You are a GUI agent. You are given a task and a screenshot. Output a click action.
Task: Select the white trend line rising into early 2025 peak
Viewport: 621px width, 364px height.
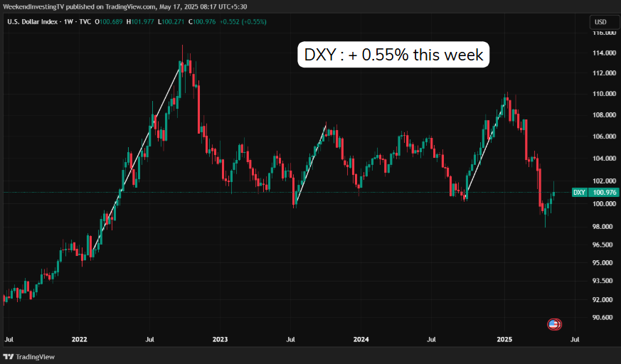tap(487, 149)
